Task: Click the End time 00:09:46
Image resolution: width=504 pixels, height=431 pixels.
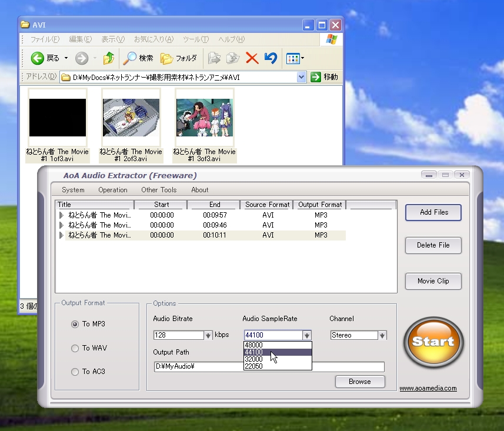Action: tap(215, 225)
